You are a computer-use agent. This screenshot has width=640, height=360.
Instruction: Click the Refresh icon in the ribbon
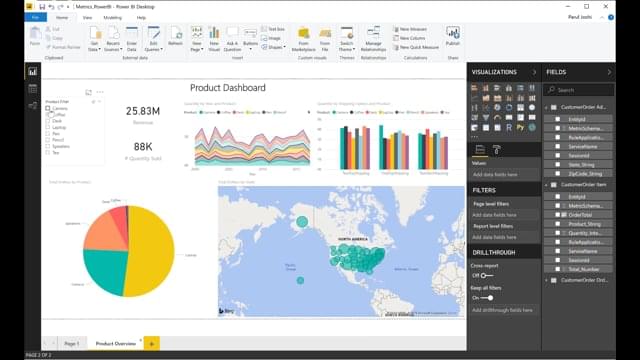(176, 36)
